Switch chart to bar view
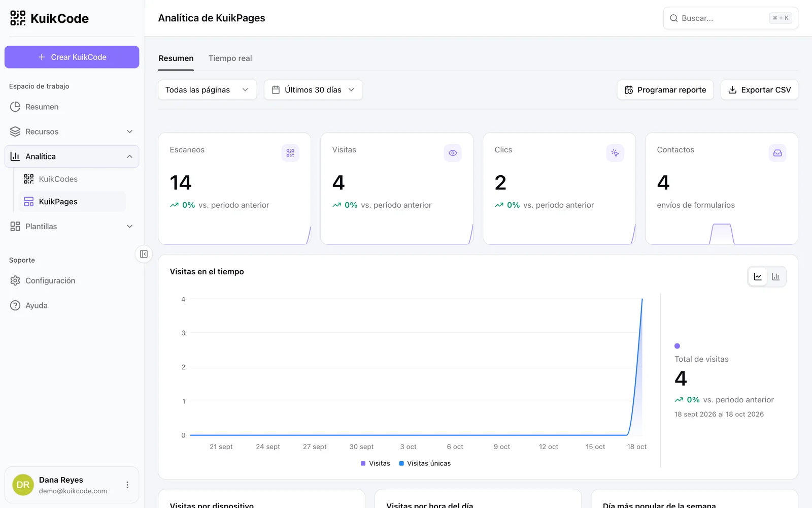Screen dimensions: 812x508 coord(775,277)
